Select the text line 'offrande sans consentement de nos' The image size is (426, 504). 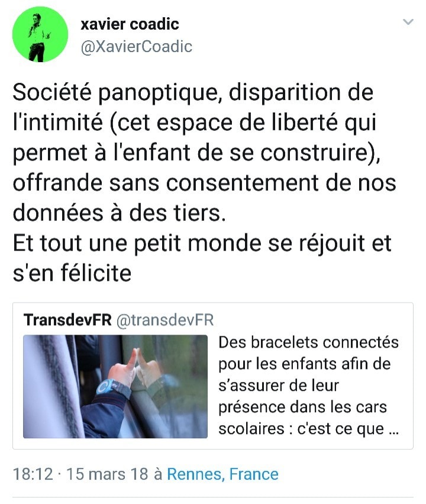click(205, 183)
